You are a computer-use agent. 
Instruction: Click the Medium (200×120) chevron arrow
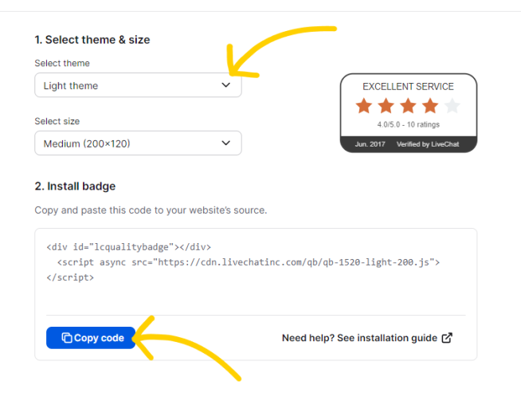226,143
